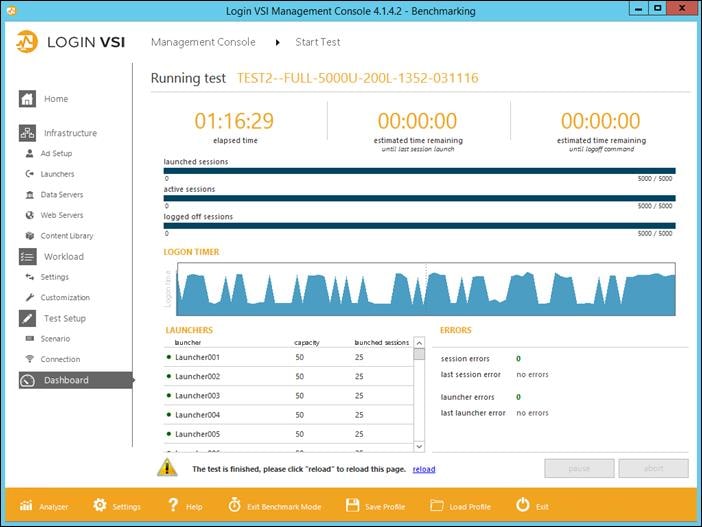Open the Scenario page
Viewport: 702px width, 527px height.
56,338
